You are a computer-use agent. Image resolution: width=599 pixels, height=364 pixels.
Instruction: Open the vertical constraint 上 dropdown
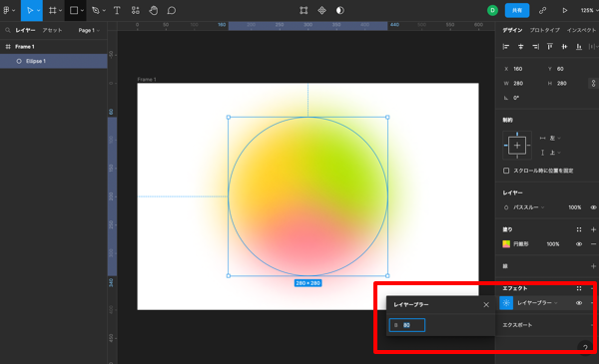[555, 153]
